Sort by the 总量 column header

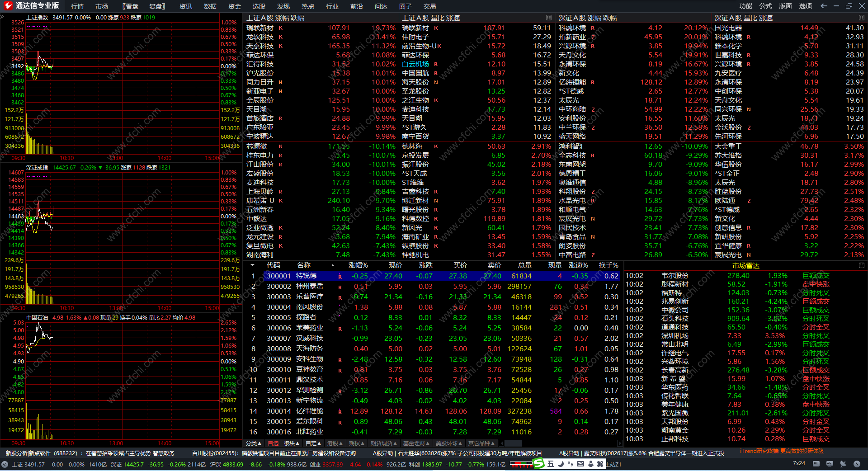pyautogui.click(x=525, y=265)
